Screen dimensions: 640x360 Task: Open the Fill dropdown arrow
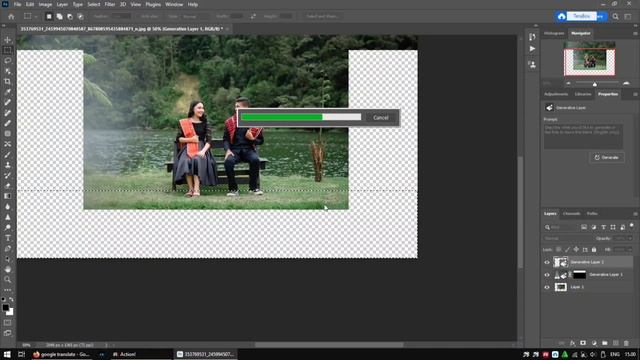[x=630, y=249]
